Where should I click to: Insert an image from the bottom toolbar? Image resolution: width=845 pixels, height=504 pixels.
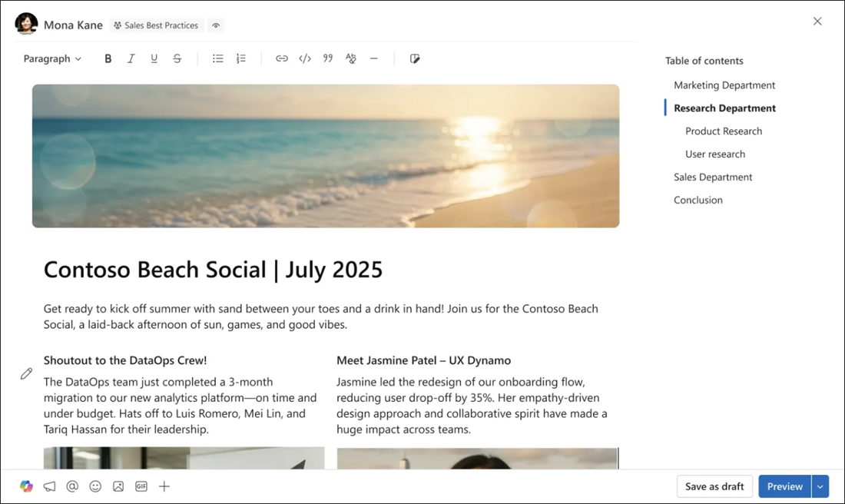click(118, 486)
